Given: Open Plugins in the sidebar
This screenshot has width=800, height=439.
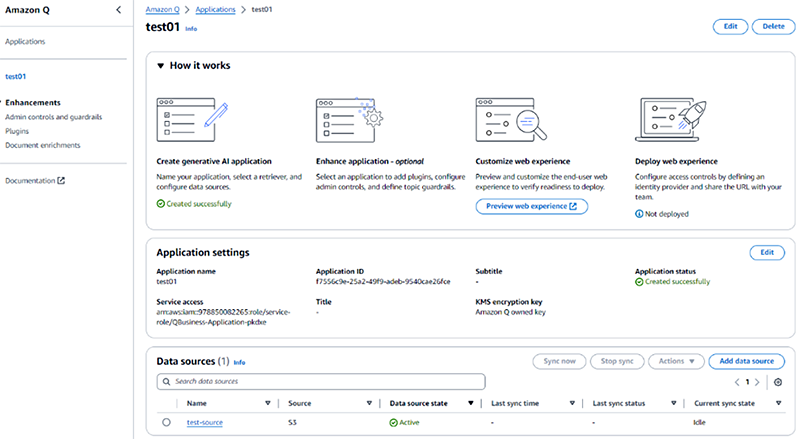Looking at the screenshot, I should (17, 131).
